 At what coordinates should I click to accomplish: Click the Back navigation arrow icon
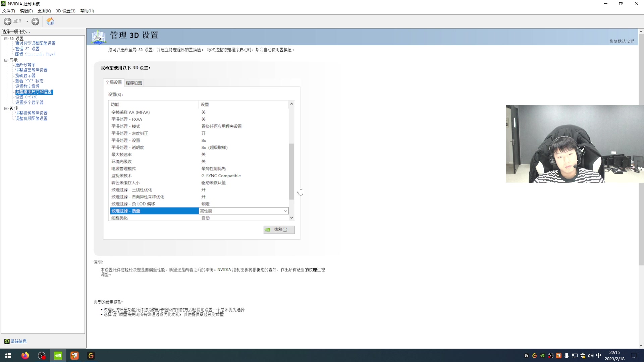(7, 21)
